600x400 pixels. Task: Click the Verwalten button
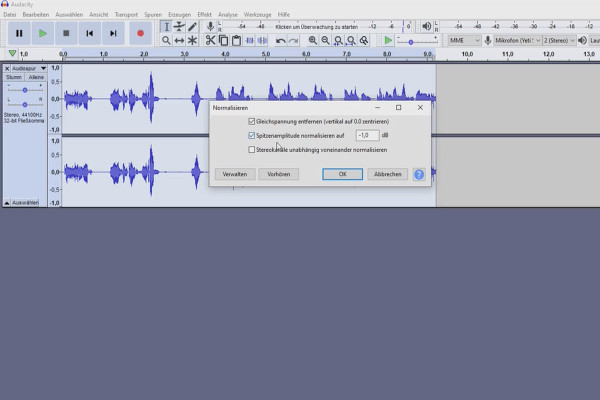[x=235, y=174]
